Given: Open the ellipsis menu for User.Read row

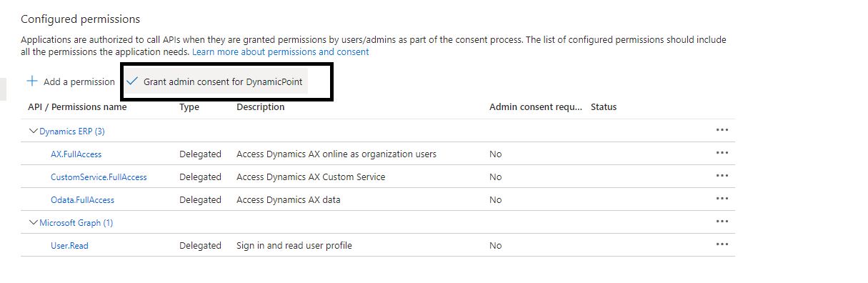Looking at the screenshot, I should point(722,244).
